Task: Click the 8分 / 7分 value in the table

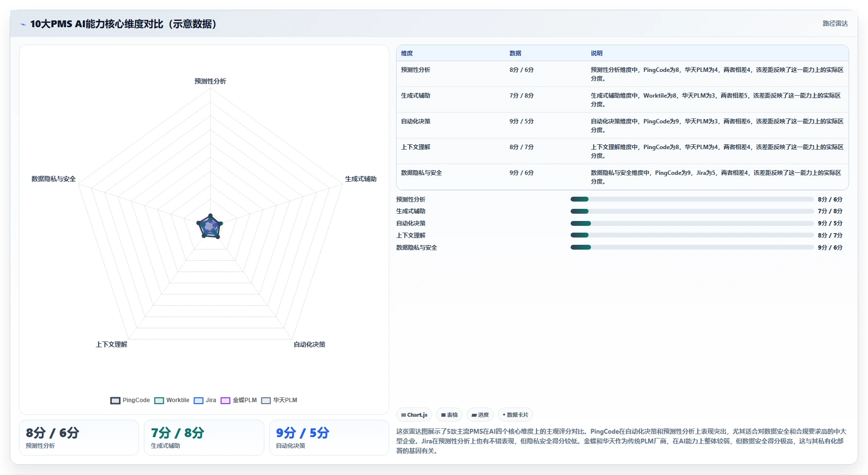Action: [521, 147]
